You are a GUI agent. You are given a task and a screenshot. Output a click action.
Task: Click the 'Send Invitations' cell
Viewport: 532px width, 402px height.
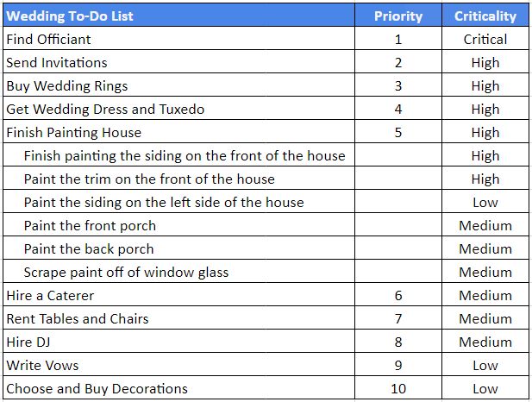click(178, 62)
